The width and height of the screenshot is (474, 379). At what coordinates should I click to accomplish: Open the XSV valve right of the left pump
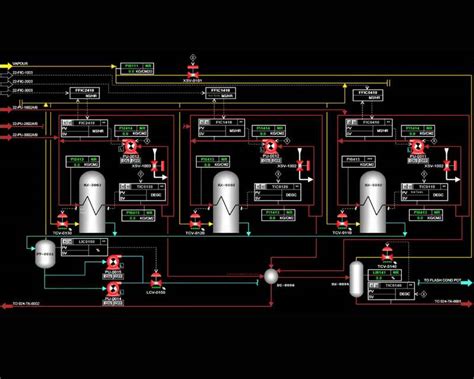coord(157,165)
